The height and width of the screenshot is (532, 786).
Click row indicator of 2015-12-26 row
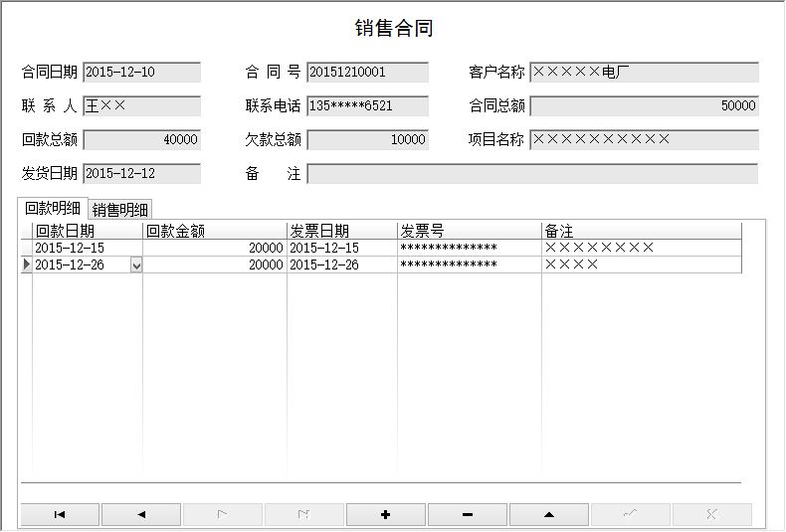click(27, 265)
